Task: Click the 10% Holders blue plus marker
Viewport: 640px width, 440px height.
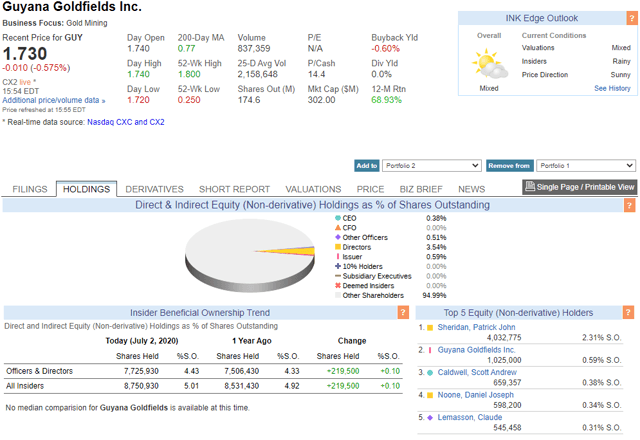Action: [x=338, y=266]
